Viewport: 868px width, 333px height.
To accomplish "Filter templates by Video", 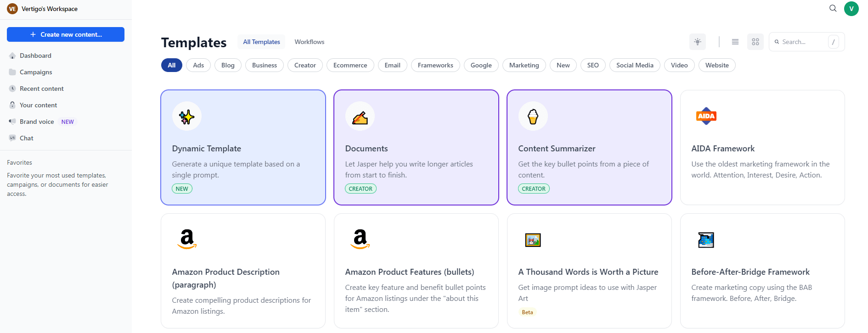I will coord(679,65).
